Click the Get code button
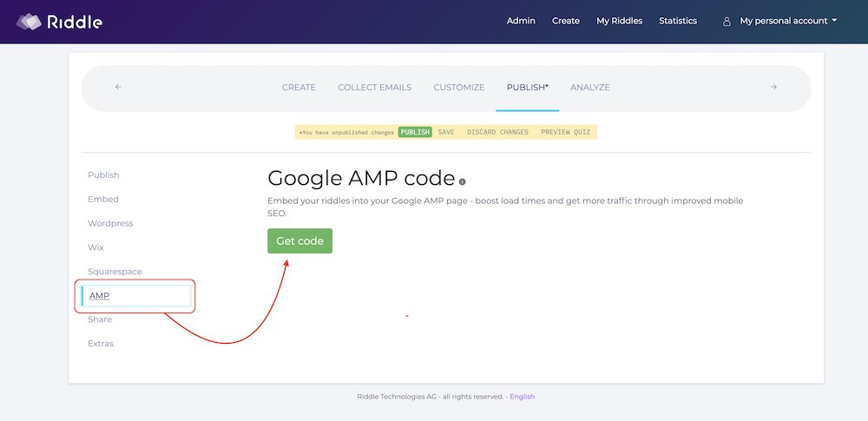The height and width of the screenshot is (421, 868). click(x=300, y=241)
